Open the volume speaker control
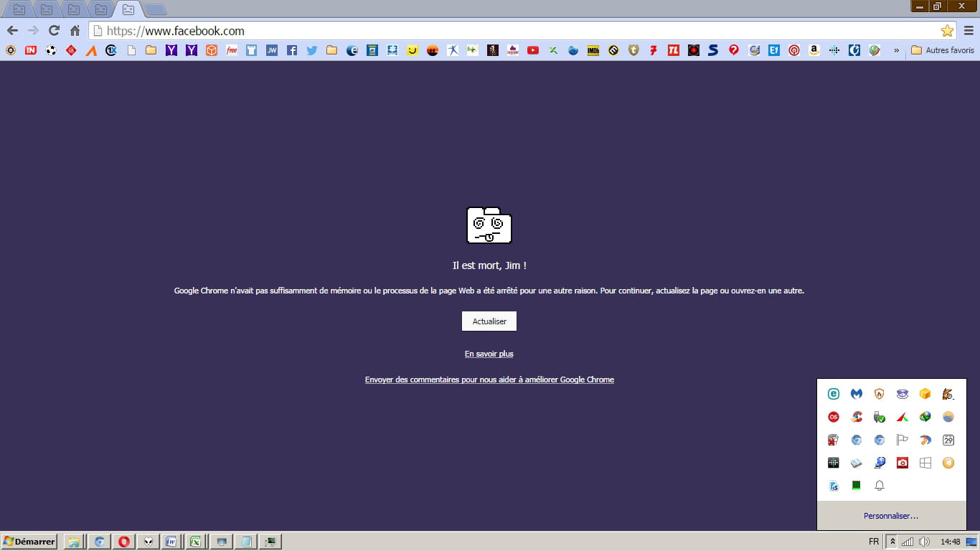 pos(925,542)
